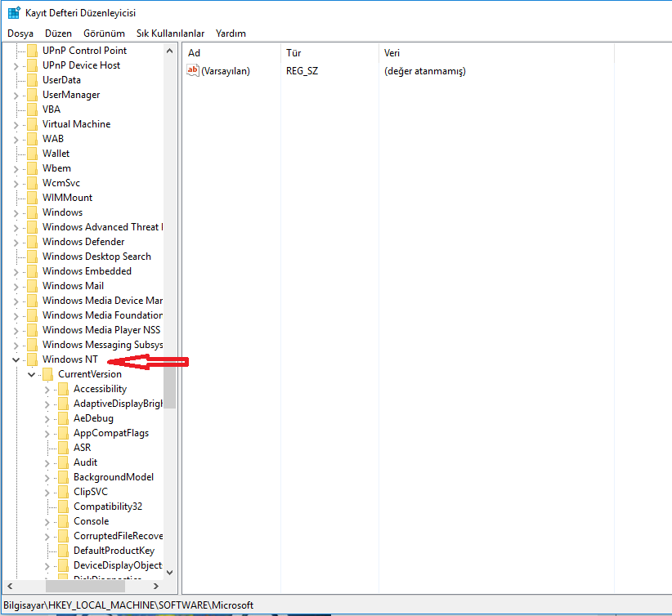The image size is (672, 616).
Task: Select the DeviceDisplayObjects key
Action: (118, 565)
